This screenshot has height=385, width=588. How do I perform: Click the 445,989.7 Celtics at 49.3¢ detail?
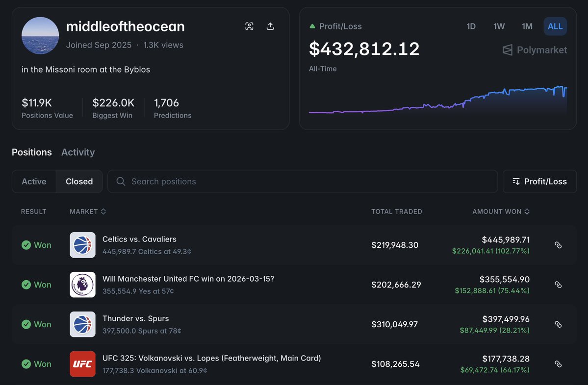tap(147, 252)
